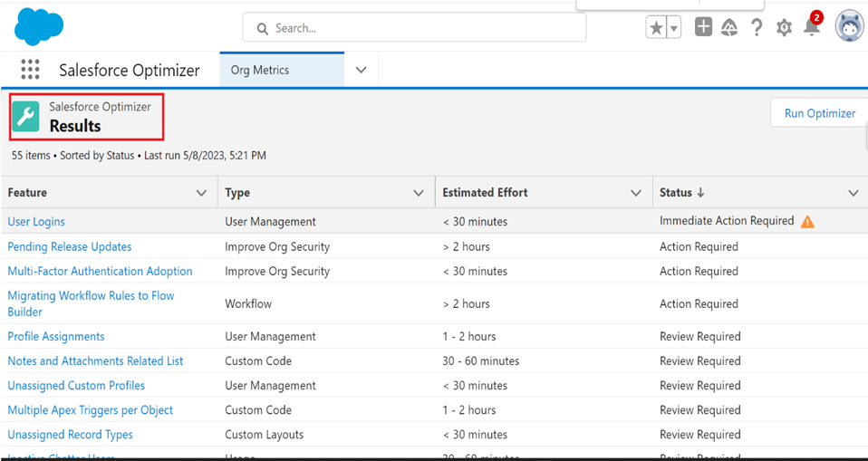Open the user profile avatar
The image size is (868, 461).
849,26
